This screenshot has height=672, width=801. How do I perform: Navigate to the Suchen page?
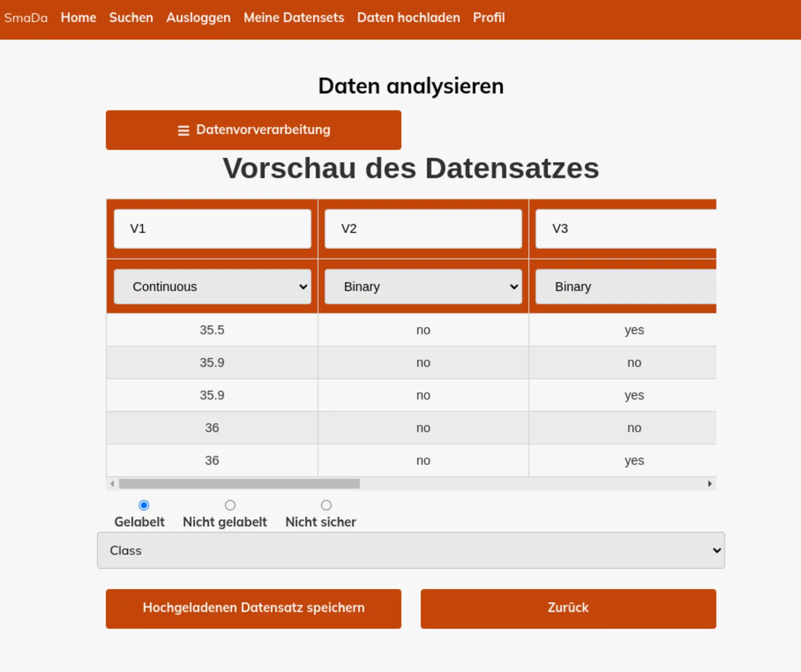tap(131, 18)
